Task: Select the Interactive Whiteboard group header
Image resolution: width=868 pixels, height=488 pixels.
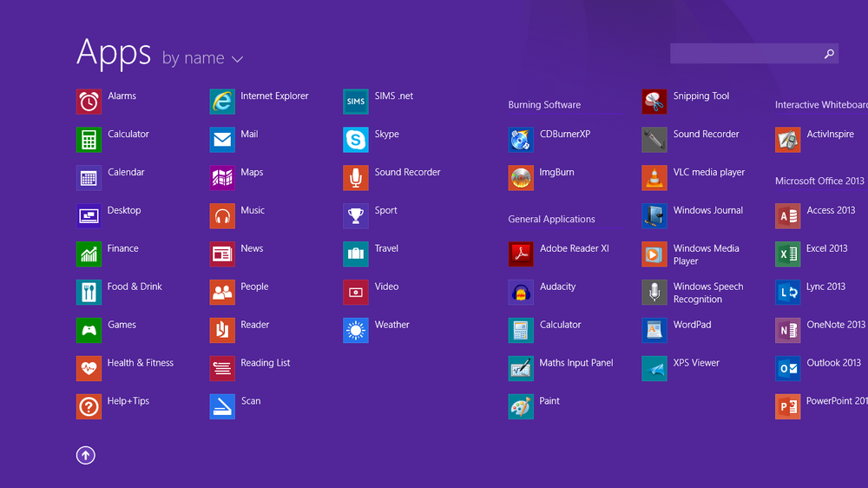Action: pos(821,105)
